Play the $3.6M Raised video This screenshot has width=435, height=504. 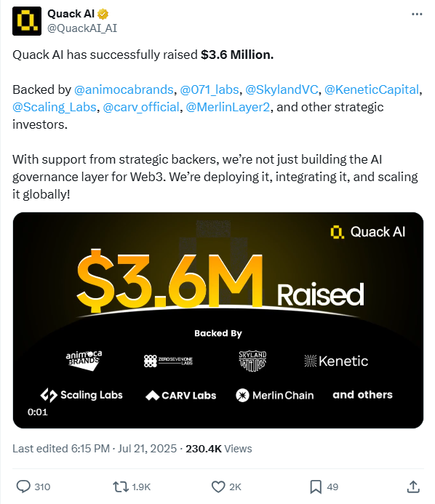tap(218, 320)
